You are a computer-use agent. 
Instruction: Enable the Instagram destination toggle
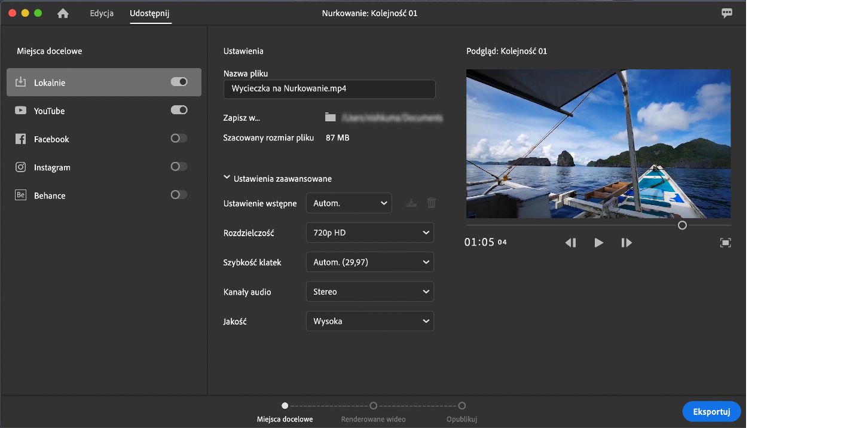point(179,166)
